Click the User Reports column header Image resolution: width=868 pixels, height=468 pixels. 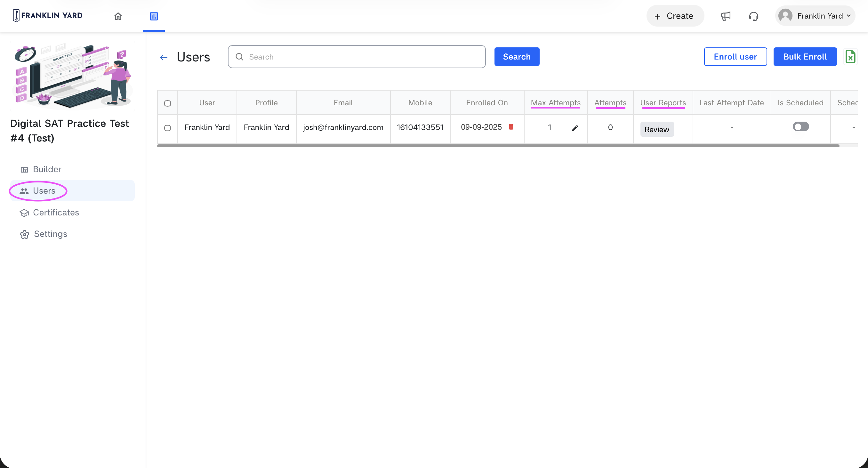[x=663, y=103]
